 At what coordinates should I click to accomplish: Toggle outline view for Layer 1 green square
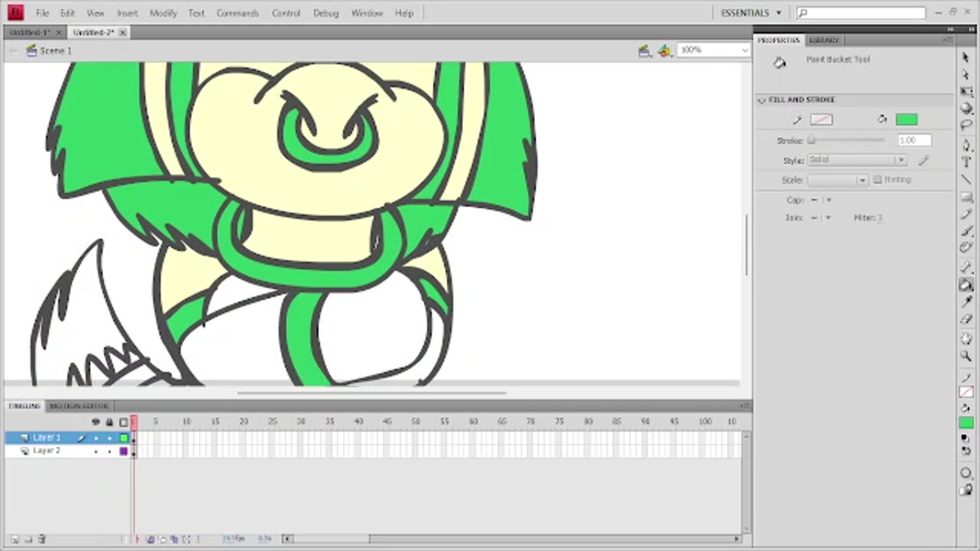(123, 438)
